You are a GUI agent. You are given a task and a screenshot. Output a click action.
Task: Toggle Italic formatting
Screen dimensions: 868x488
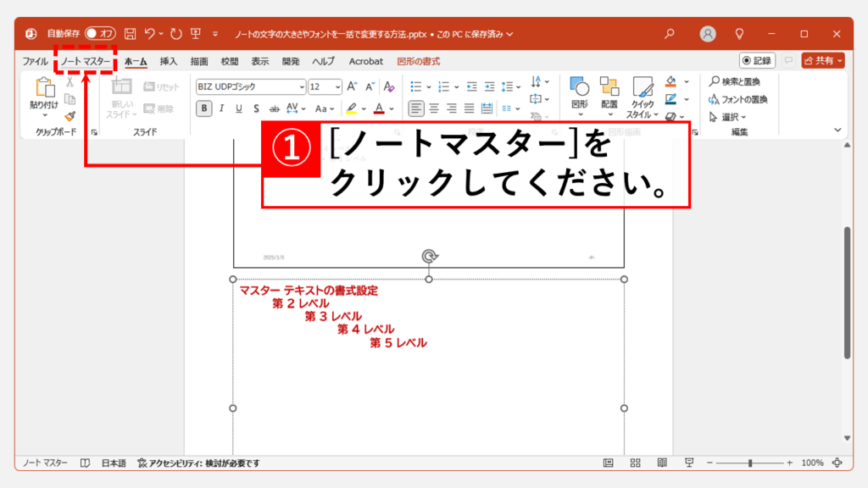click(221, 108)
